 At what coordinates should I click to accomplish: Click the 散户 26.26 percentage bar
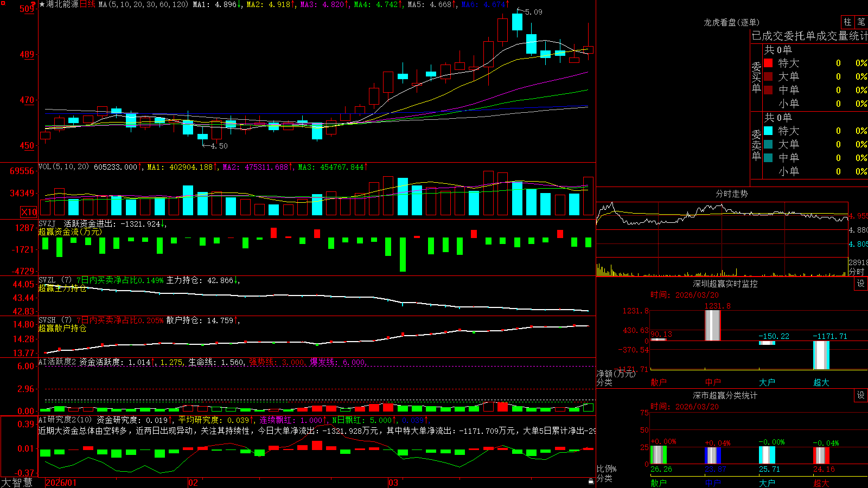[659, 455]
